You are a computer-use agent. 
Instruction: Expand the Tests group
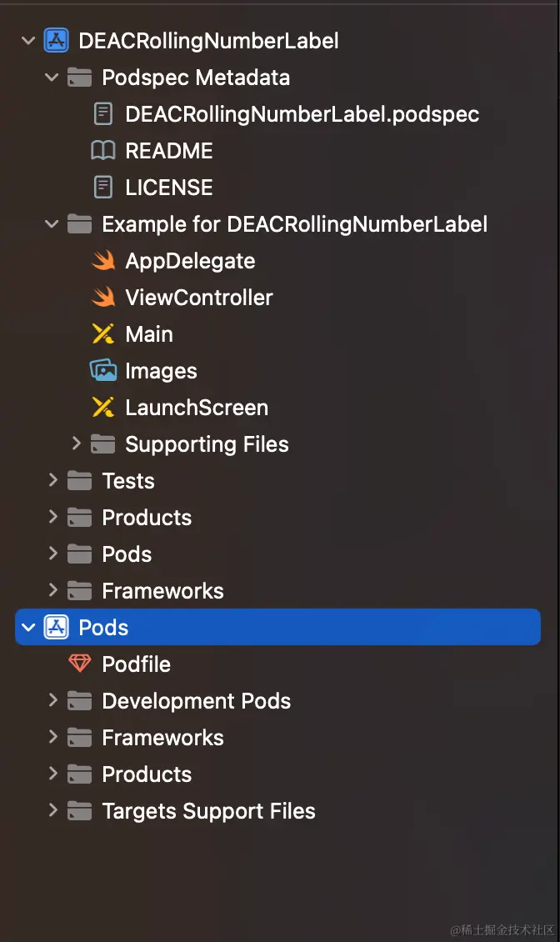coord(52,481)
